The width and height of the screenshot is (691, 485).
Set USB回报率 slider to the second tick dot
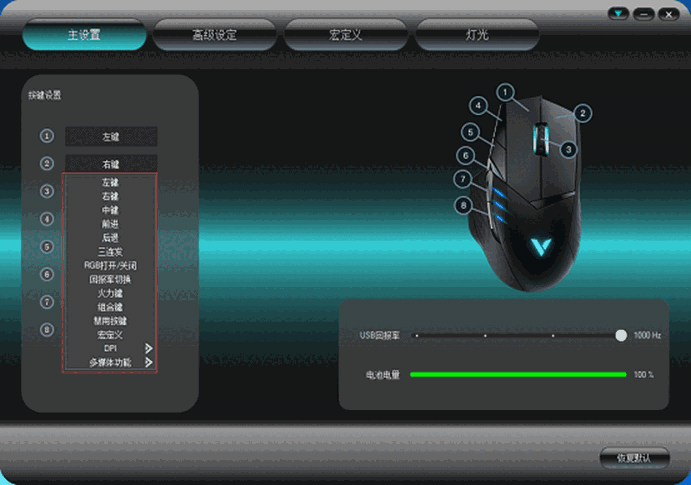coord(485,336)
